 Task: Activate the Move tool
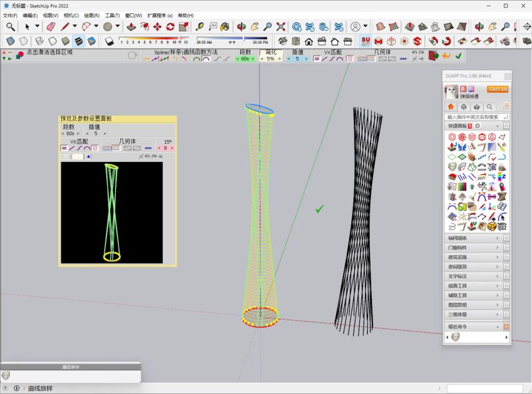(x=158, y=27)
